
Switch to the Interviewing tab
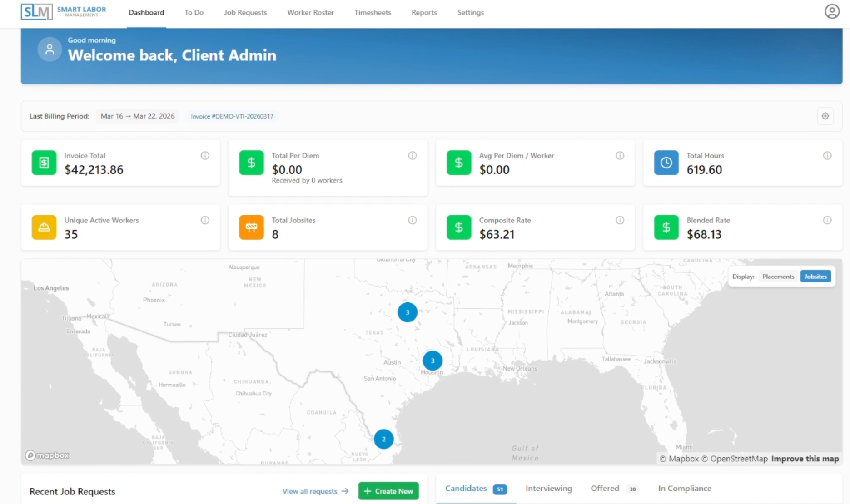point(548,489)
